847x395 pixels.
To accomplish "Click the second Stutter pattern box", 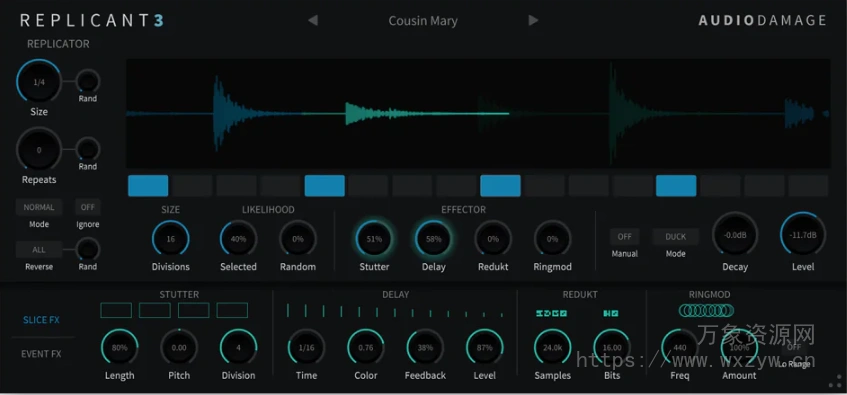I will [155, 310].
